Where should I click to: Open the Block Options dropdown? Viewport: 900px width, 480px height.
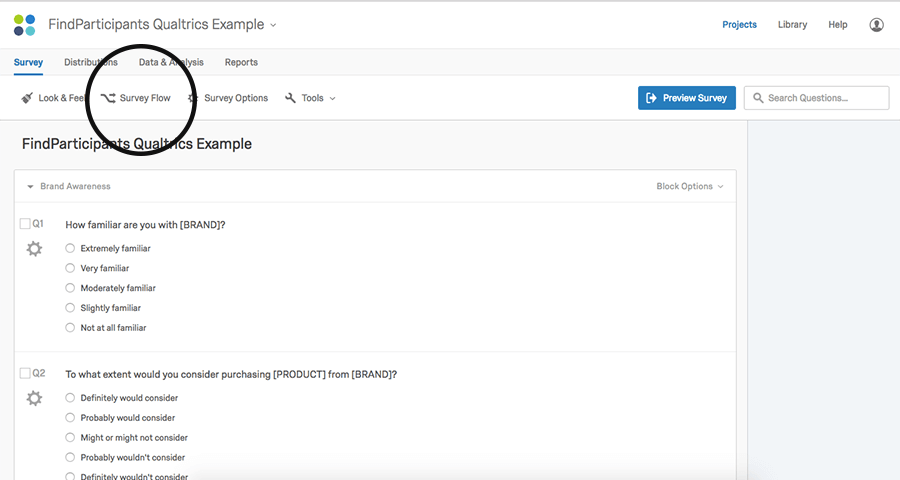[x=690, y=186]
